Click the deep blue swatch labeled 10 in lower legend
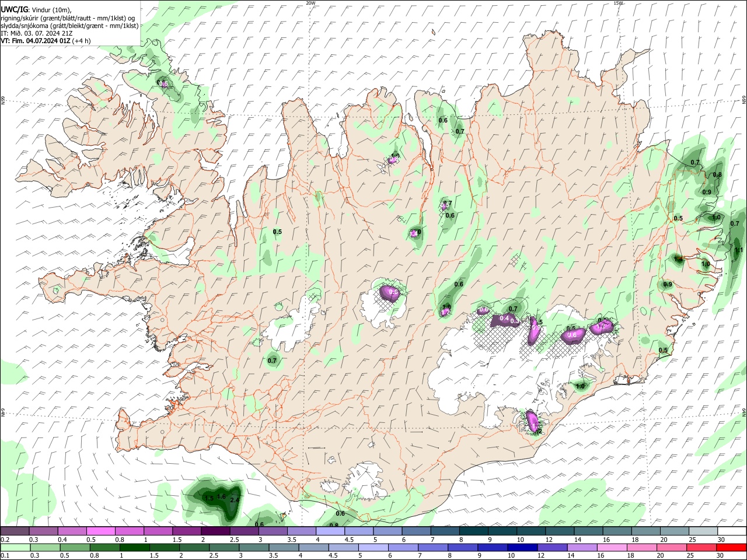Screen dimensions: 747x560 click(x=523, y=548)
